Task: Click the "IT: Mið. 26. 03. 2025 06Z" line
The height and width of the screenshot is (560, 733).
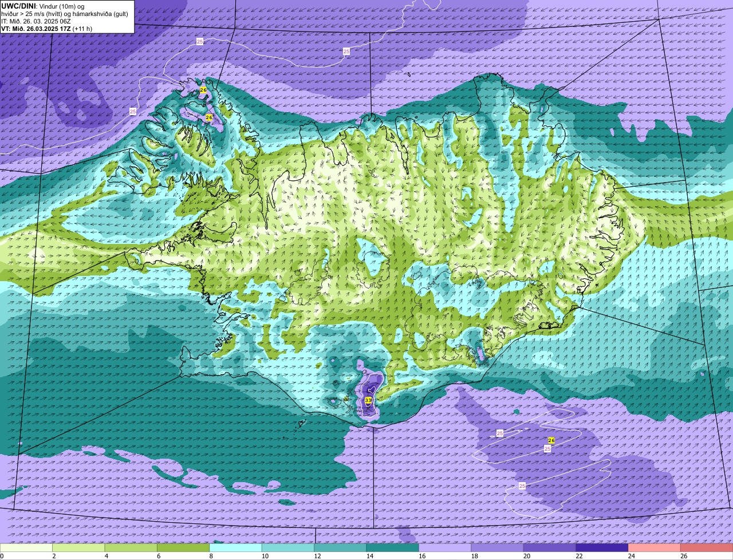Action: tap(36, 21)
